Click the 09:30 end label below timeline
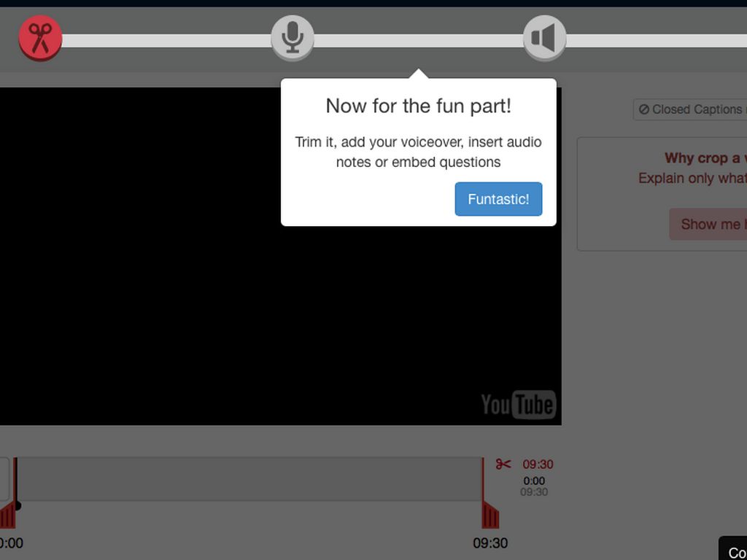This screenshot has width=747, height=560. (x=490, y=543)
